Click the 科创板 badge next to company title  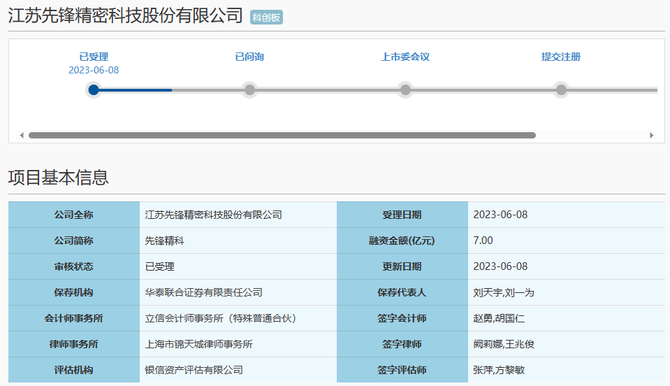266,17
